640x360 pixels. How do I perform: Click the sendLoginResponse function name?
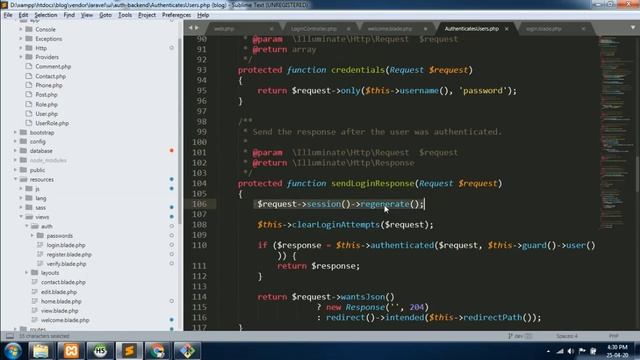click(x=373, y=184)
